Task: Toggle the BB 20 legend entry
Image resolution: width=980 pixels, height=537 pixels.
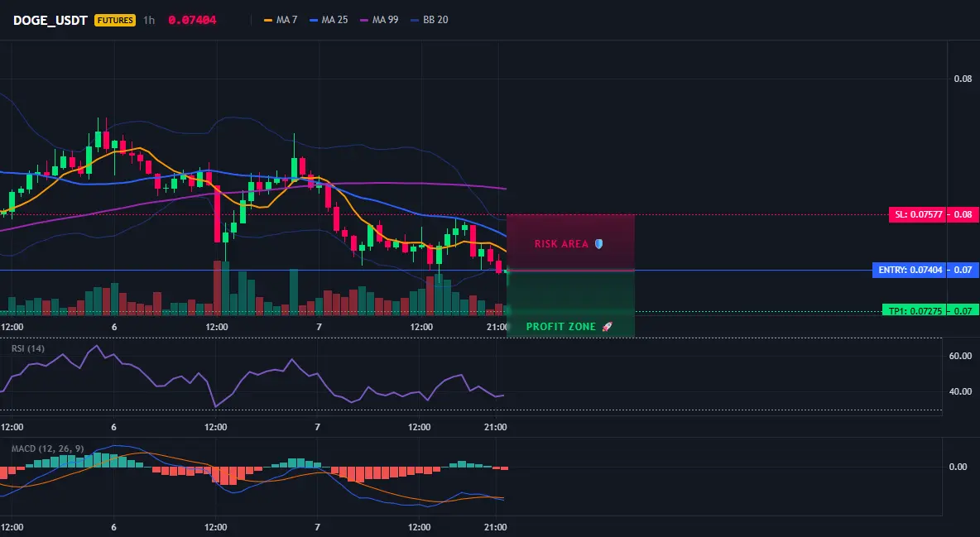Action: [430, 20]
